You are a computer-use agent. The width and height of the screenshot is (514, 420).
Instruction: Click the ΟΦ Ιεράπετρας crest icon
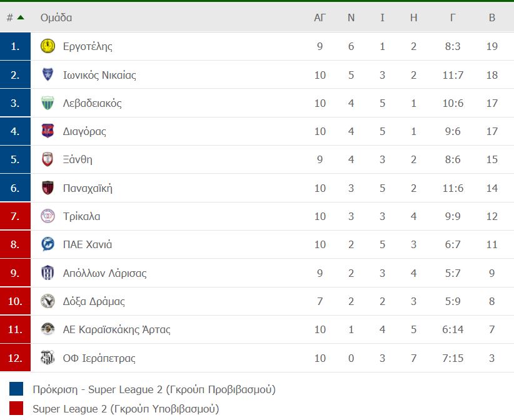point(48,357)
